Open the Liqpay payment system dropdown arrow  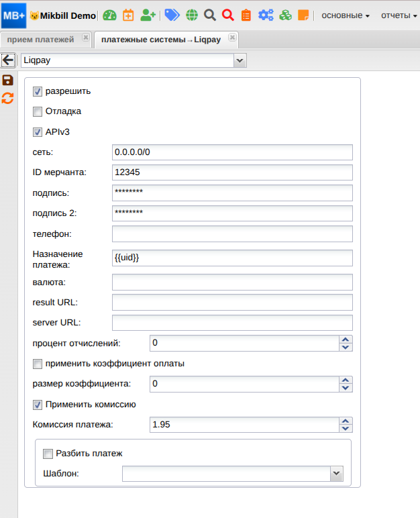point(240,60)
